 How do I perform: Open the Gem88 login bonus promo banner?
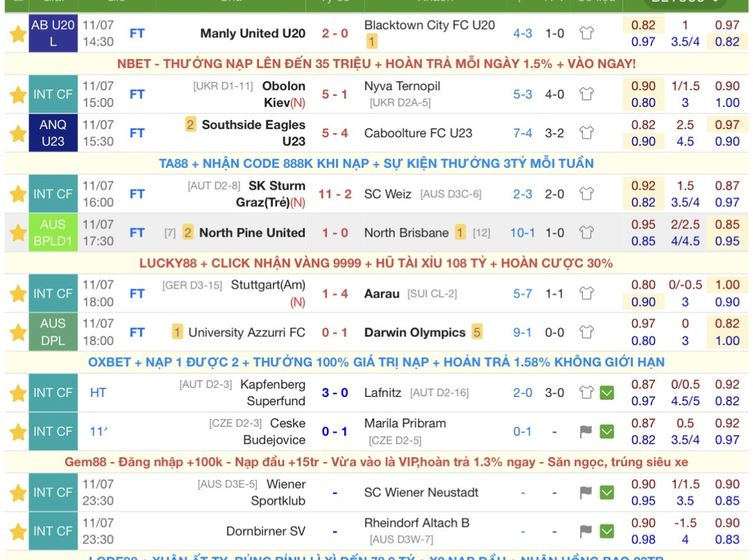[376, 462]
